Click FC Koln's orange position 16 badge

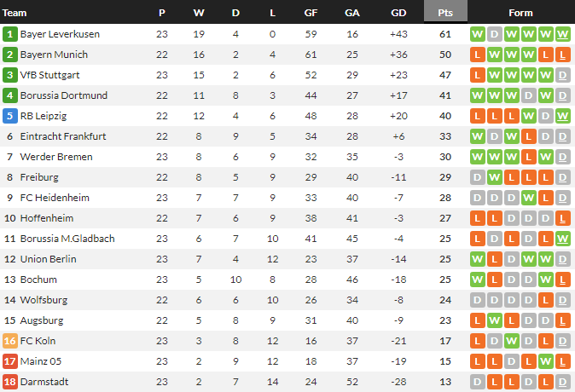[x=10, y=341]
